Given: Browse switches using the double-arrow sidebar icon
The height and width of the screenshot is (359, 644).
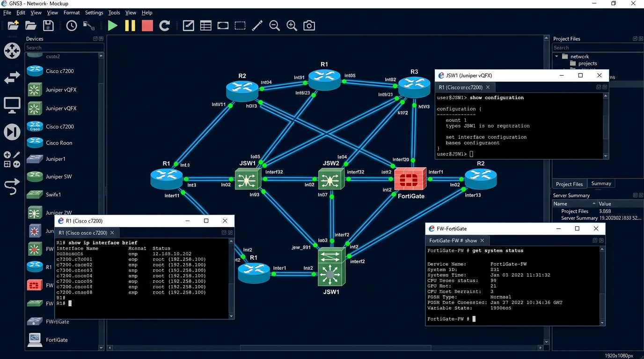Looking at the screenshot, I should tap(12, 78).
